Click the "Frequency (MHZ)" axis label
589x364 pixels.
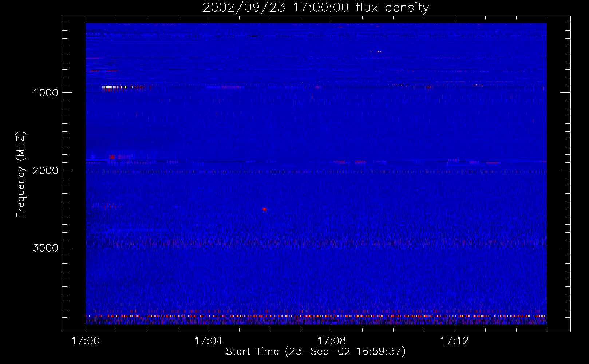click(21, 175)
